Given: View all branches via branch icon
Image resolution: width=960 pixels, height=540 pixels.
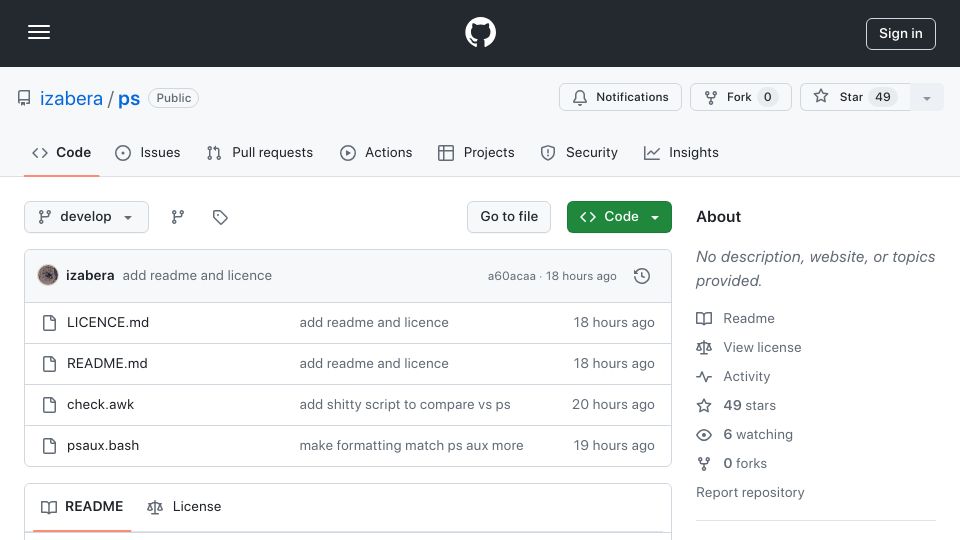Looking at the screenshot, I should pos(178,217).
